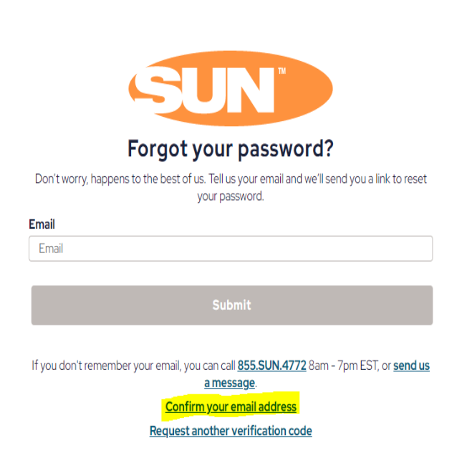
Task: Click the TM trademark symbol beside the logo
Action: pyautogui.click(x=282, y=71)
